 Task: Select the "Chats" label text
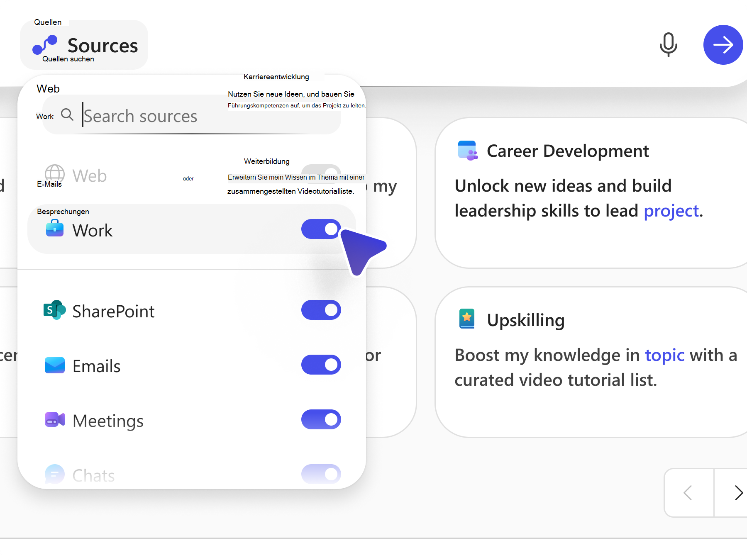click(93, 475)
